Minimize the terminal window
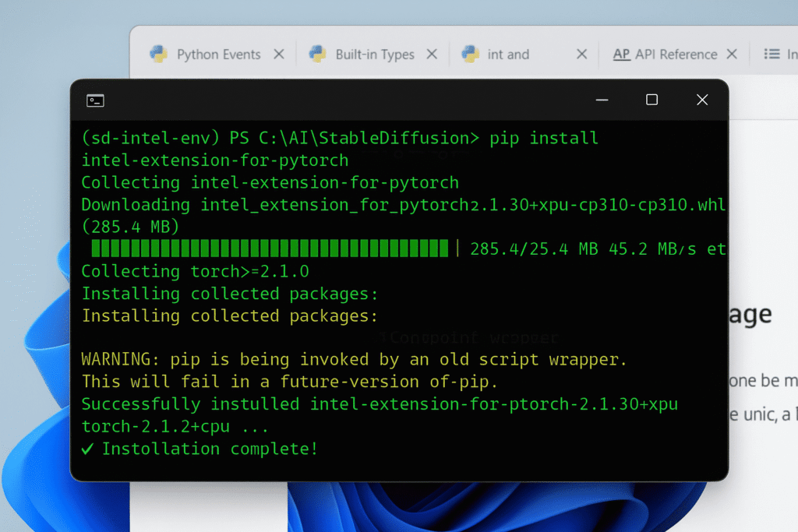798x532 pixels. (602, 100)
